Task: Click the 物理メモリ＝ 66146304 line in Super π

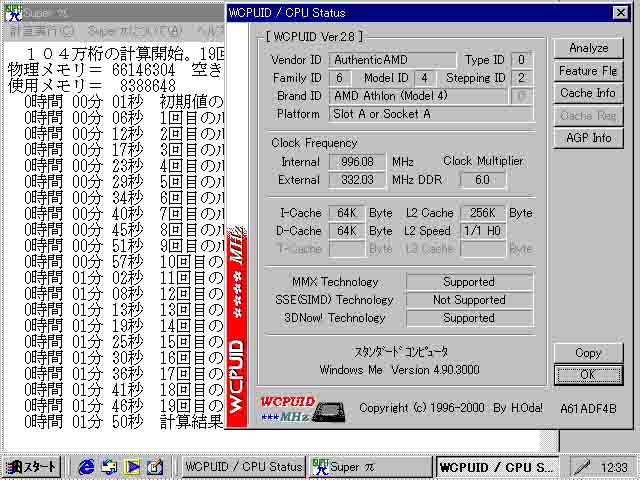Action: 116,70
